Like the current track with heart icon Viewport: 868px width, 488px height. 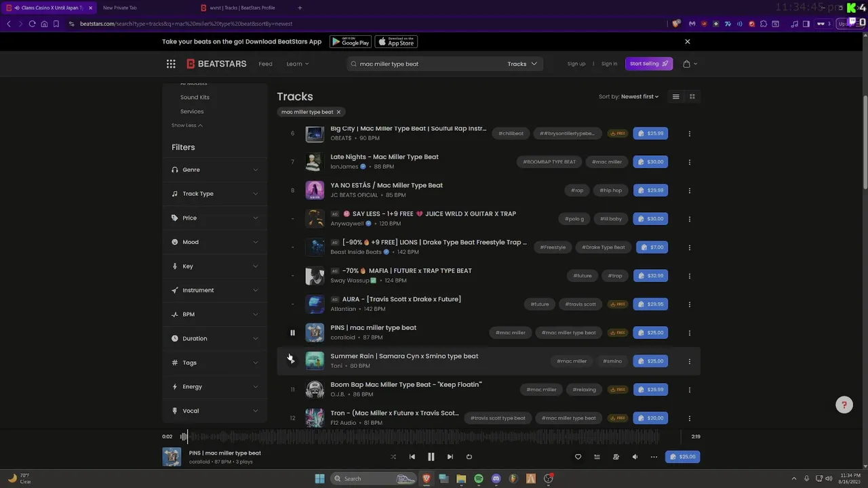pyautogui.click(x=578, y=457)
